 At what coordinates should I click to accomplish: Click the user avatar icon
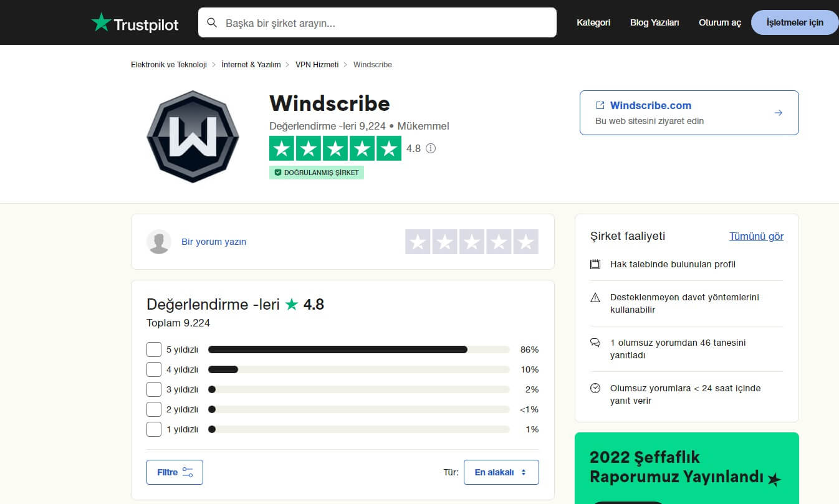click(x=159, y=242)
